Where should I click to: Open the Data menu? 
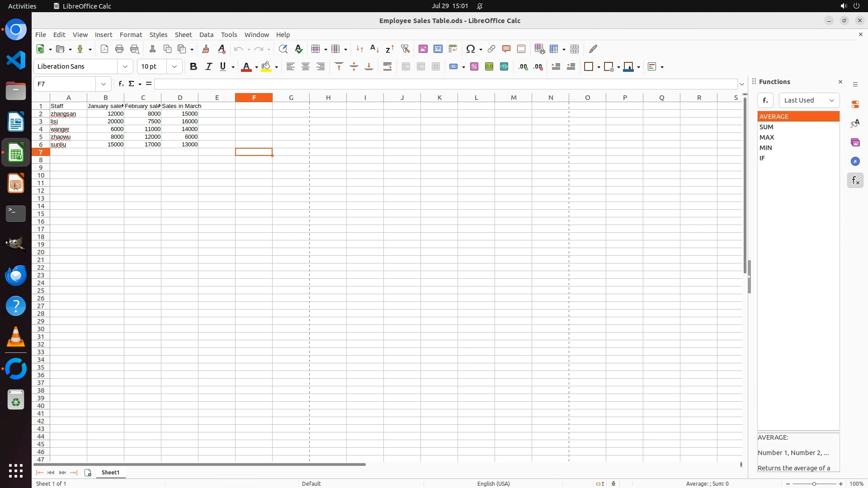click(206, 35)
